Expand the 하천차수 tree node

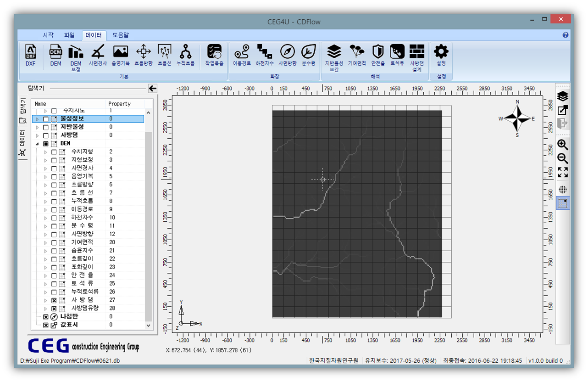[x=45, y=218]
